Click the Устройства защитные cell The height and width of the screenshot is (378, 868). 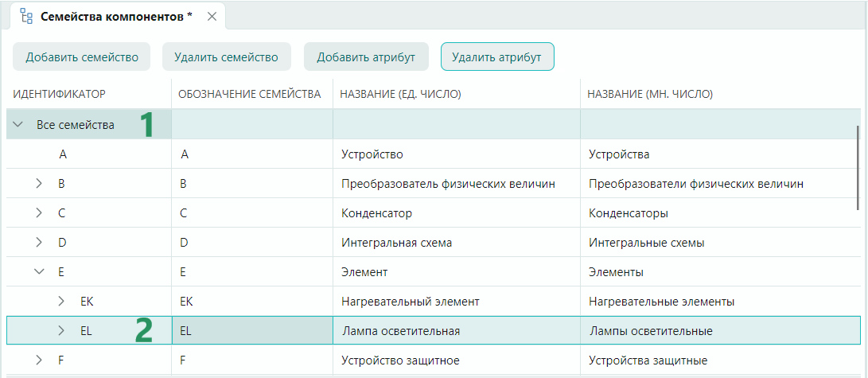click(720, 360)
